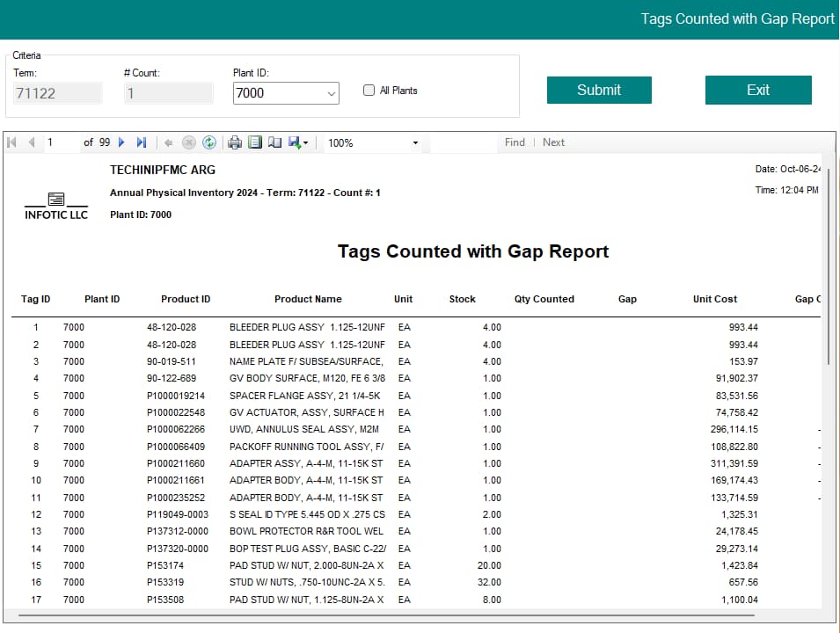
Task: Click the Unit Cost column header
Action: pyautogui.click(x=714, y=300)
